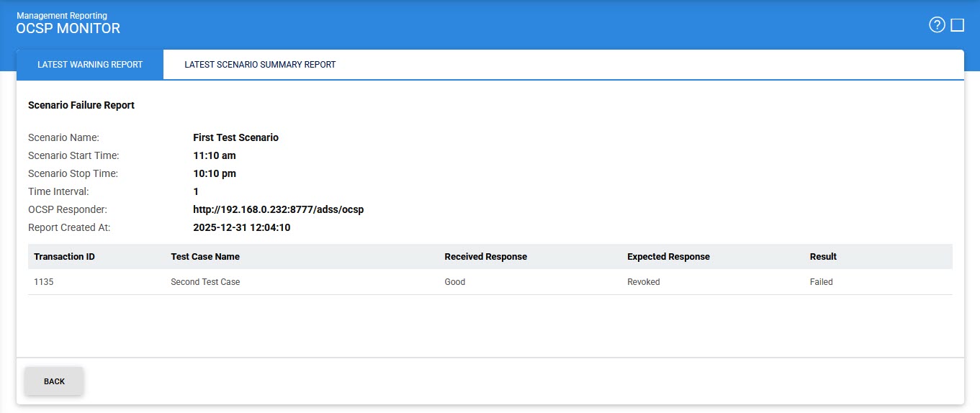Click the square window icon in header
The image size is (980, 413).
pyautogui.click(x=957, y=25)
